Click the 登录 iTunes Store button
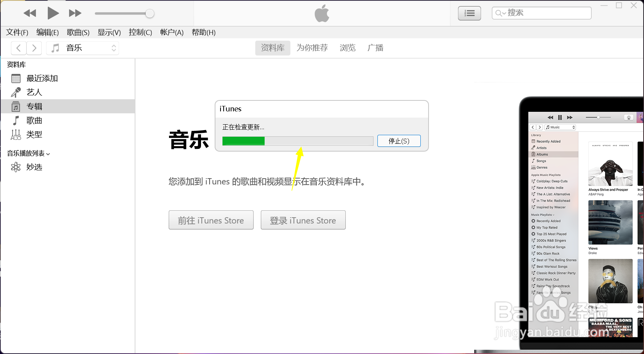The width and height of the screenshot is (644, 354). click(303, 220)
